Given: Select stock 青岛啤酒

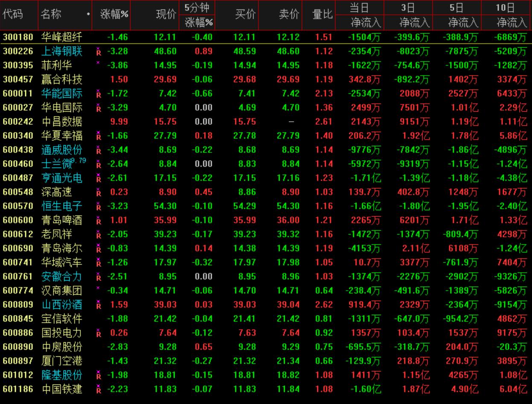Looking at the screenshot, I should point(61,221).
